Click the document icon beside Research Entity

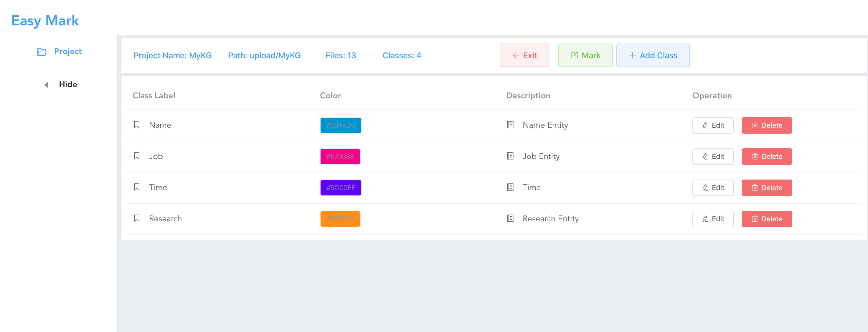(510, 218)
